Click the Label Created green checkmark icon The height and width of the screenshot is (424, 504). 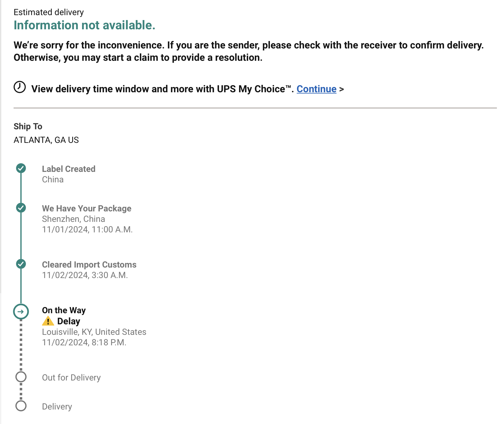pyautogui.click(x=21, y=168)
